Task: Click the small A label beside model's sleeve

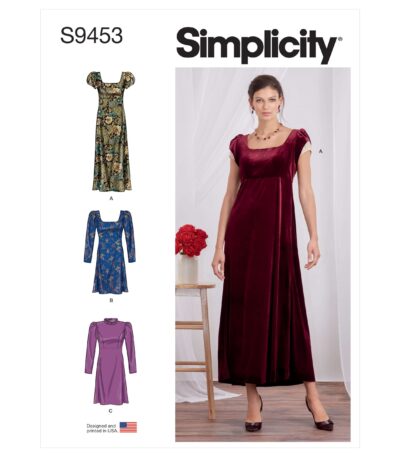Action: (321, 151)
